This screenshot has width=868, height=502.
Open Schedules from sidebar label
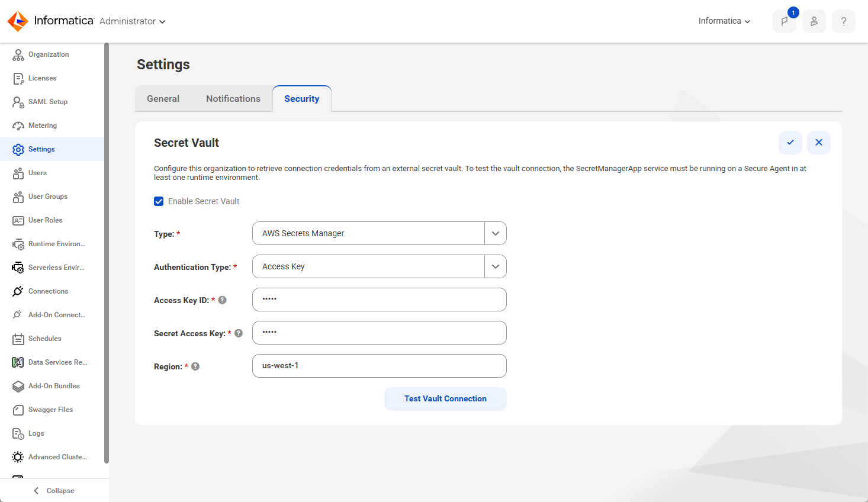45,339
